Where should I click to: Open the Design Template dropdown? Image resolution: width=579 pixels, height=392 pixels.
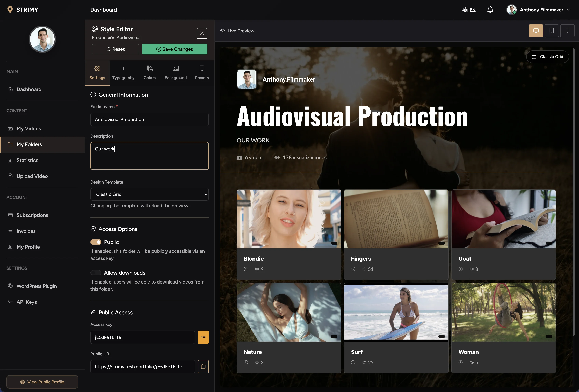(149, 194)
